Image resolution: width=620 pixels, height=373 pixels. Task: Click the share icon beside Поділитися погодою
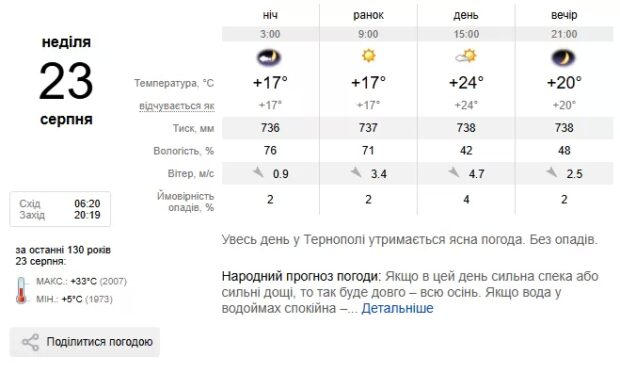[x=30, y=342]
